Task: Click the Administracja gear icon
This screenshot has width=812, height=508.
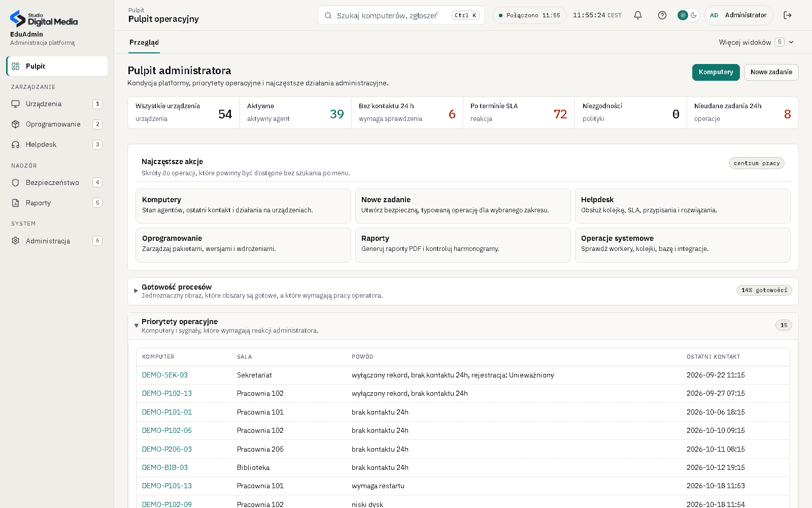Action: point(16,241)
